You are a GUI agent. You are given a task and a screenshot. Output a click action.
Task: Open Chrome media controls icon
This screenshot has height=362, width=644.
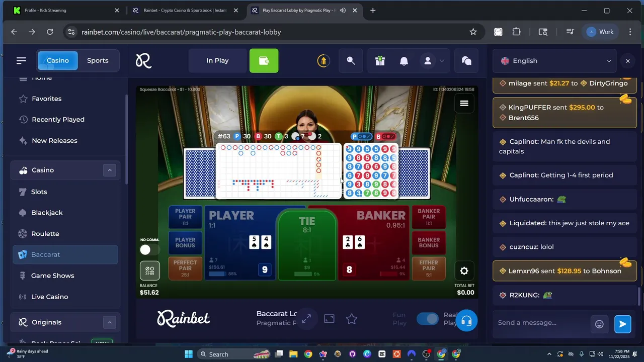pos(570,32)
